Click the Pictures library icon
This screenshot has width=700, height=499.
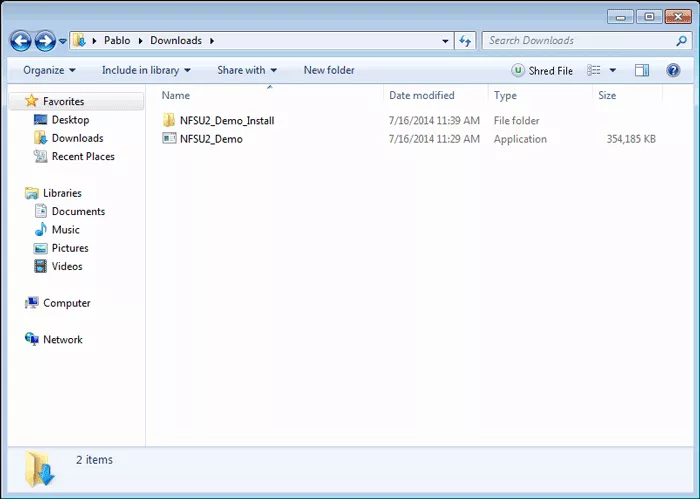[40, 248]
